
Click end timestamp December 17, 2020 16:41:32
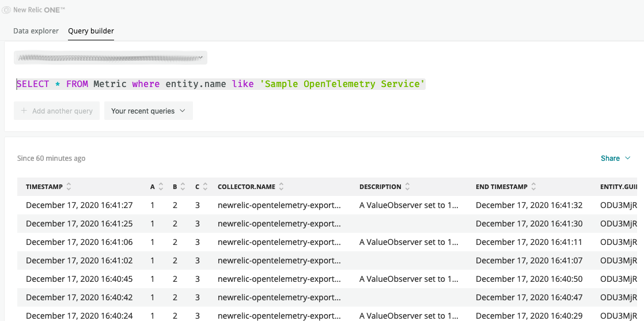pos(529,205)
